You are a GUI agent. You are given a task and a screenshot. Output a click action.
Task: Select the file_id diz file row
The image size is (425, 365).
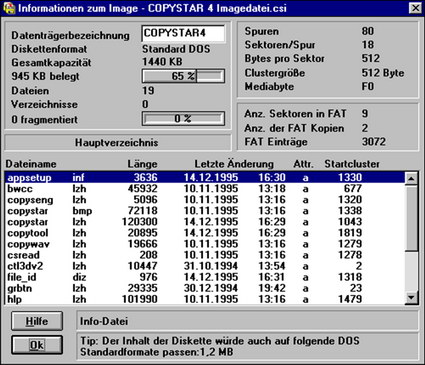pos(204,277)
